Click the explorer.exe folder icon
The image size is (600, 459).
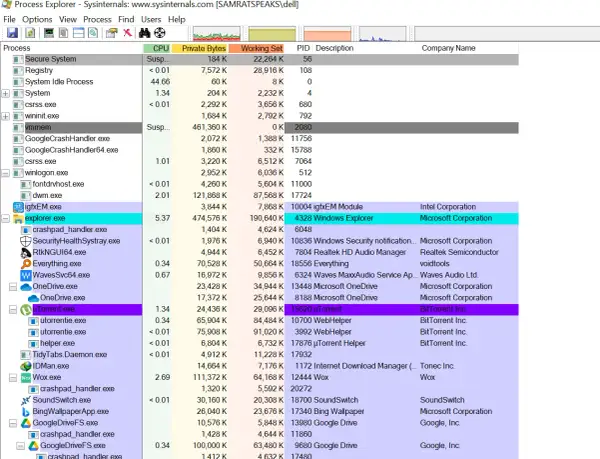(18, 218)
